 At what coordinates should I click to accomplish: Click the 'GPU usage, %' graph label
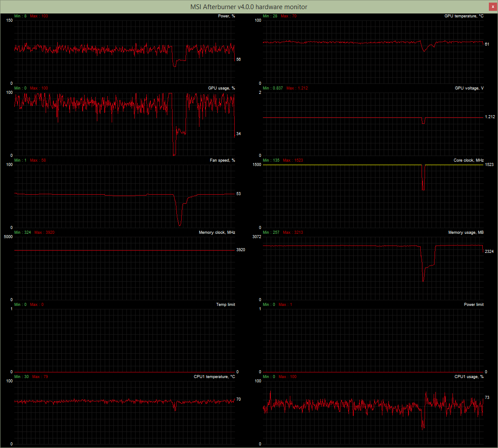click(x=221, y=88)
